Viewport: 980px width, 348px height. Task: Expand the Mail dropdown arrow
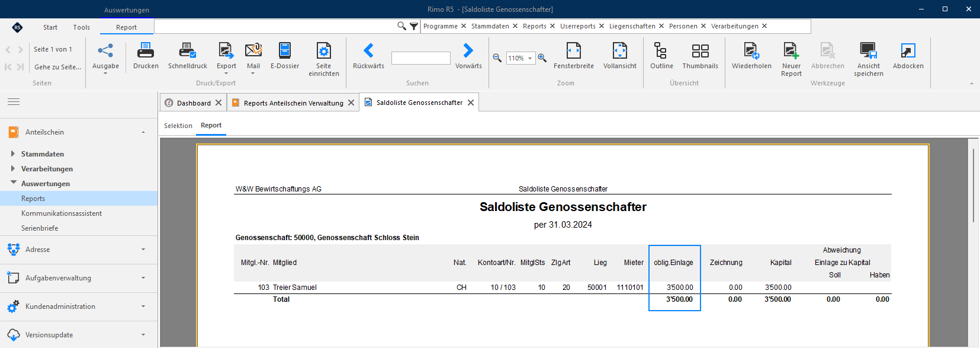click(253, 74)
